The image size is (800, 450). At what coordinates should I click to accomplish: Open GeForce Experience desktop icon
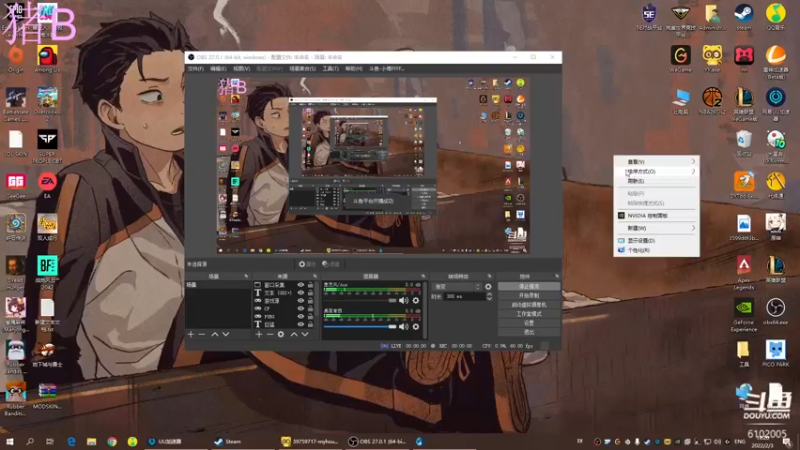click(x=744, y=315)
